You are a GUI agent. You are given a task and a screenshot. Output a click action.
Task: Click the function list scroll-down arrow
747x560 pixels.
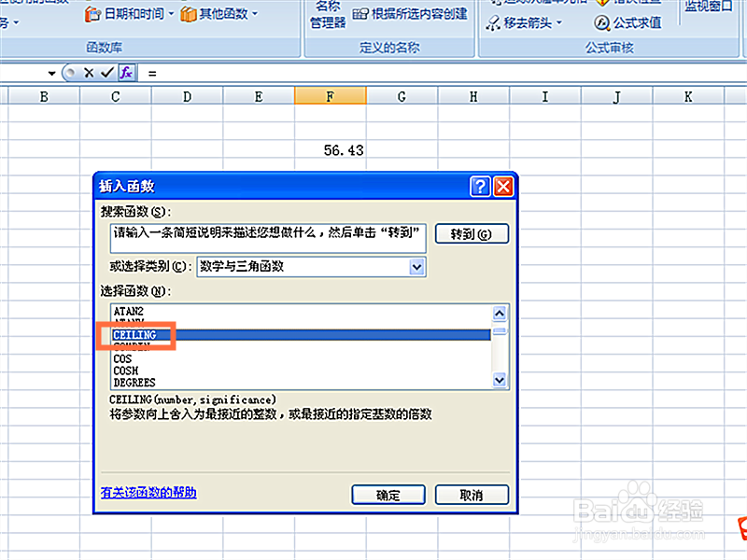pyautogui.click(x=499, y=380)
